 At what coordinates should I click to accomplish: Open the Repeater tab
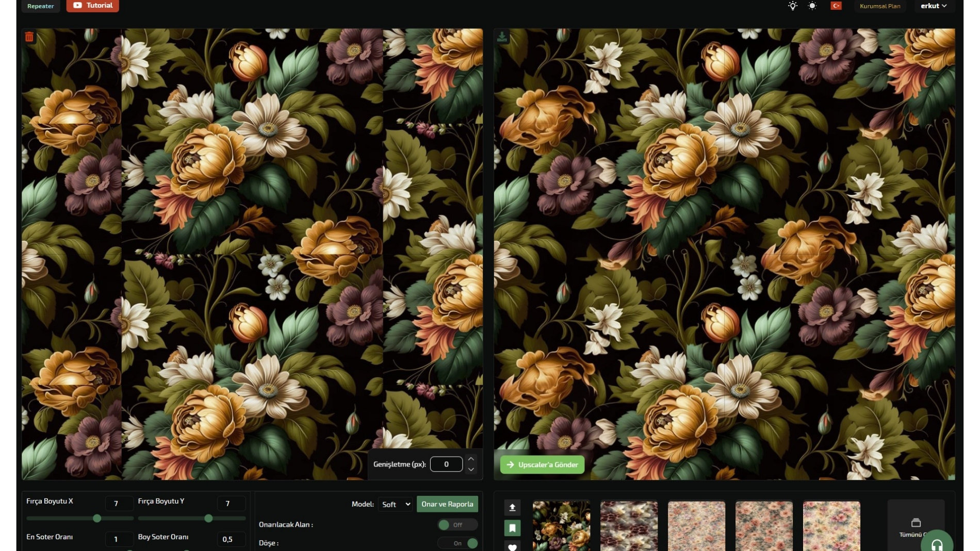pos(41,6)
